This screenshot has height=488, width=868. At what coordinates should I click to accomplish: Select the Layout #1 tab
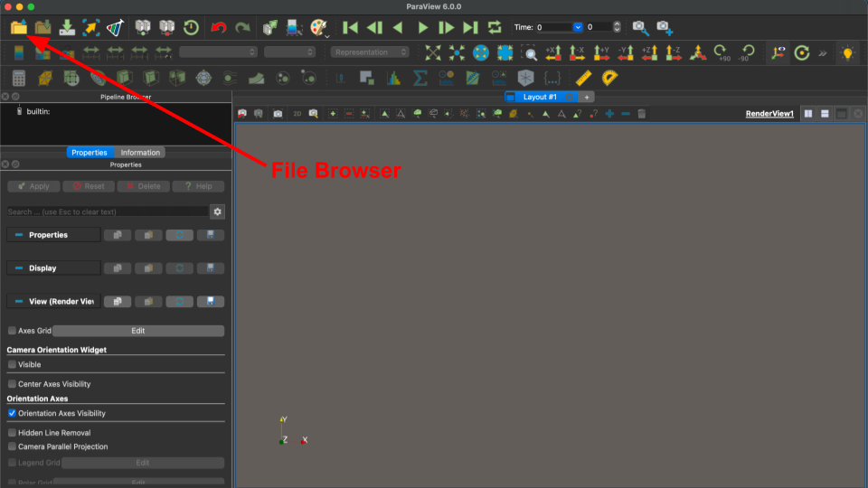pos(540,97)
